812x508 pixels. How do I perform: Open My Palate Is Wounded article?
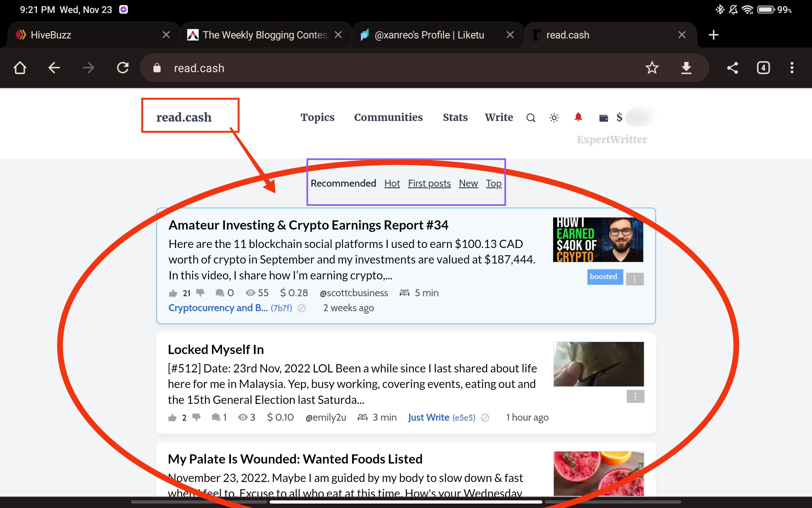295,459
